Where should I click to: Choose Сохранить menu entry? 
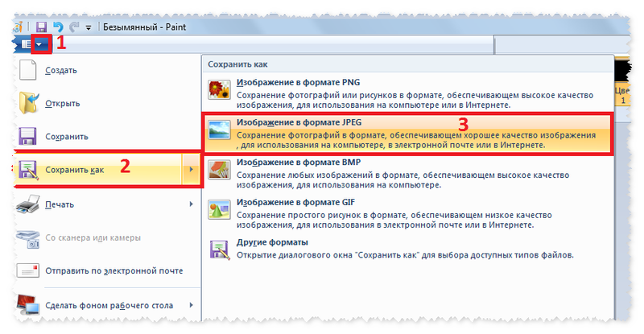coord(108,136)
